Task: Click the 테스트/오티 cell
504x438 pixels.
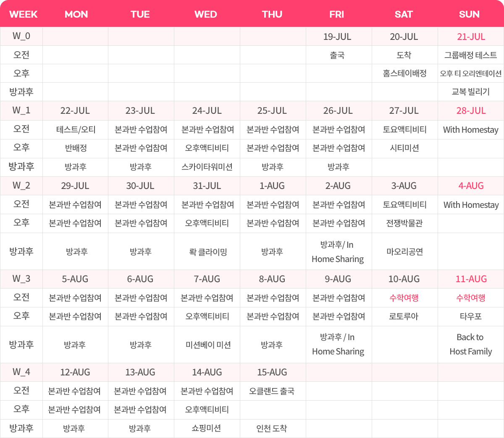Action: (76, 129)
